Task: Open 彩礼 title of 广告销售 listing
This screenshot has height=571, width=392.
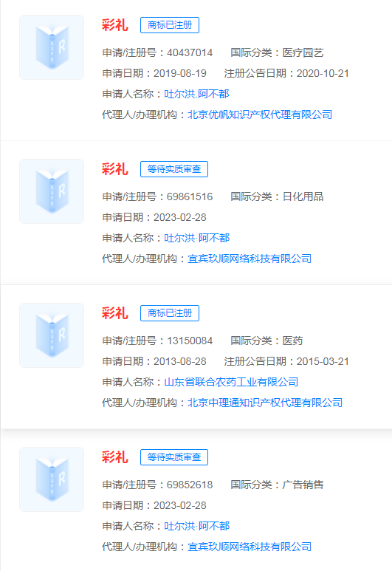Action: tap(115, 457)
